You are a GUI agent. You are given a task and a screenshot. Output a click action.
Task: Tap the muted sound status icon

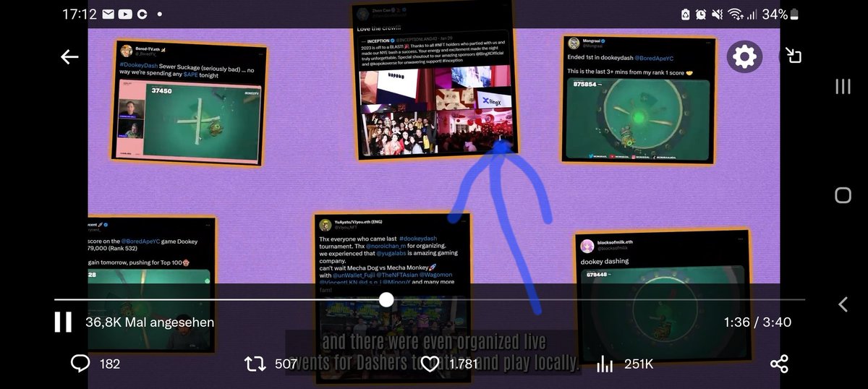(718, 14)
